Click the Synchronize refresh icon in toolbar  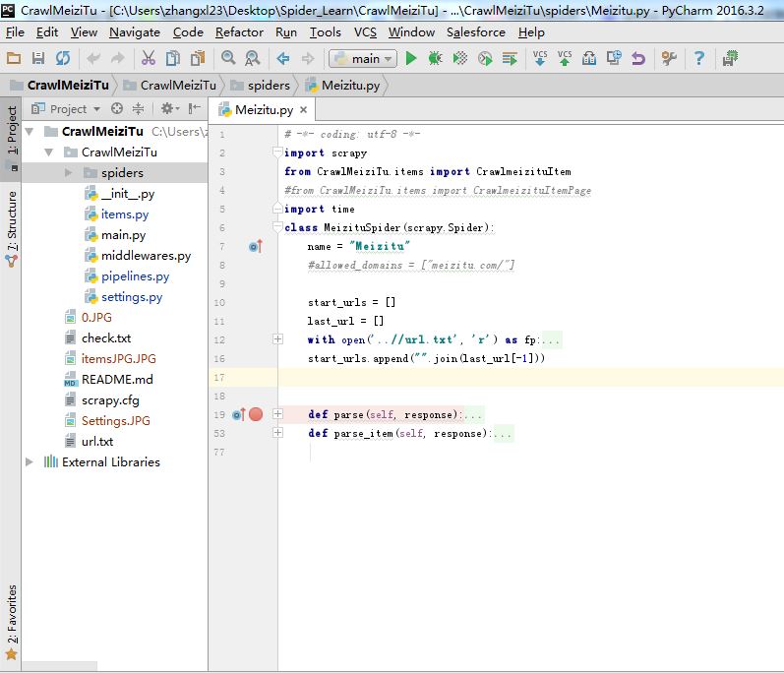[x=63, y=59]
